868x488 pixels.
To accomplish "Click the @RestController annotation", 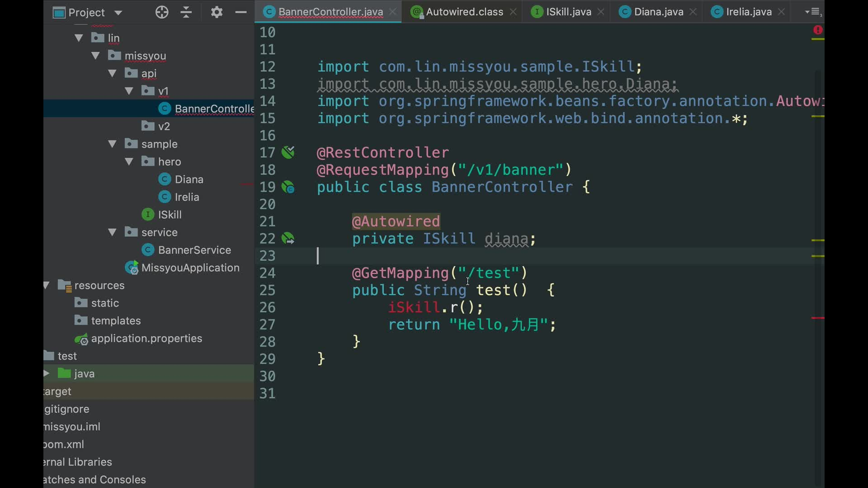I will coord(383,153).
